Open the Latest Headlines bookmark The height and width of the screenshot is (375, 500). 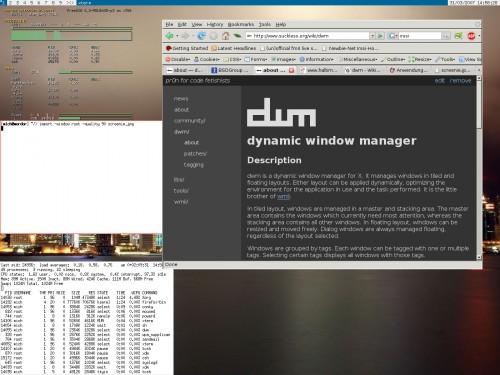(x=234, y=48)
